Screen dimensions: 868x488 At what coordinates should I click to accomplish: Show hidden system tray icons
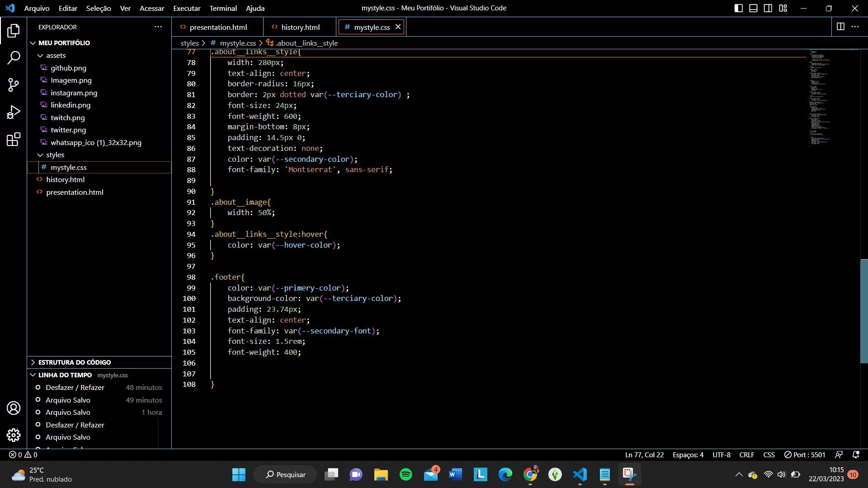(739, 474)
